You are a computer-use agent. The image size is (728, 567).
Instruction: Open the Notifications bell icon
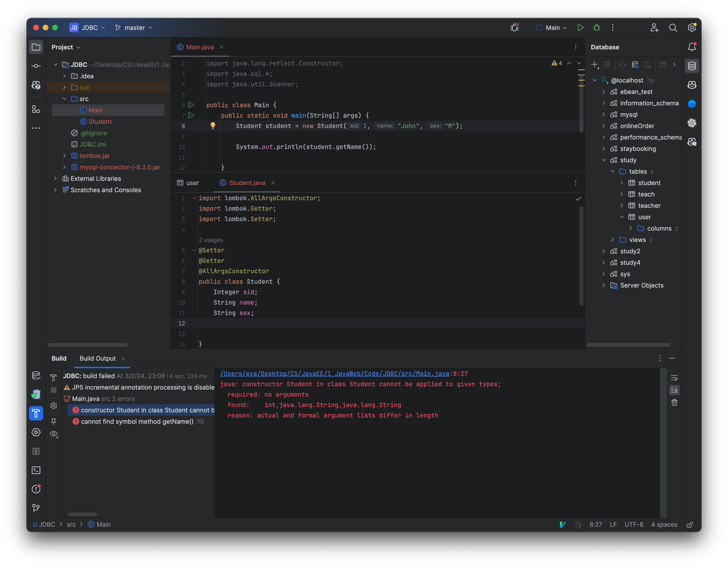(692, 47)
